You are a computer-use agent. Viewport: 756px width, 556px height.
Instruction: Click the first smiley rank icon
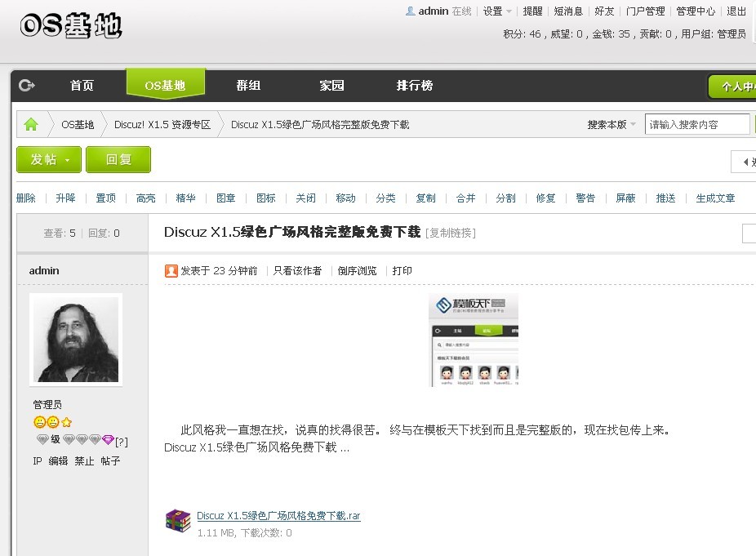tap(39, 422)
